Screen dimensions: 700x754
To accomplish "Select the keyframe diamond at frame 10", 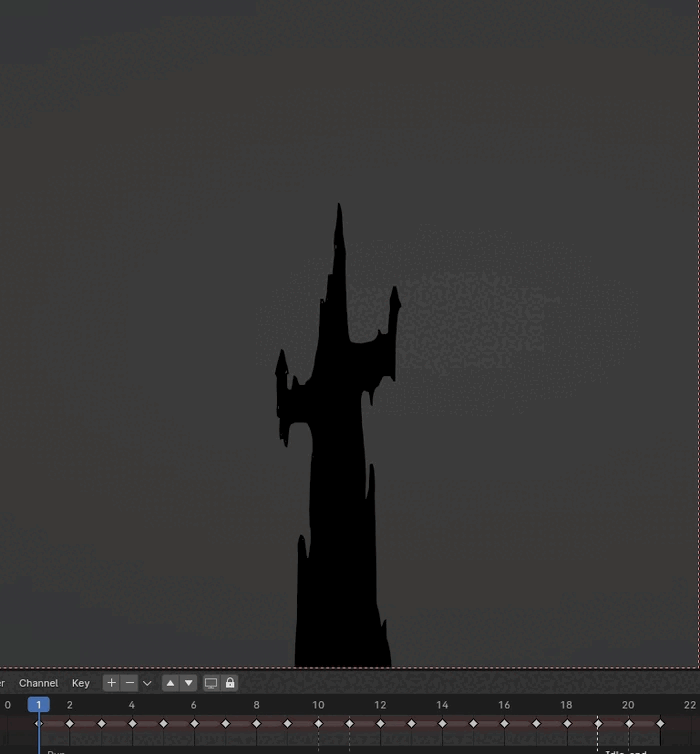I will pos(318,723).
